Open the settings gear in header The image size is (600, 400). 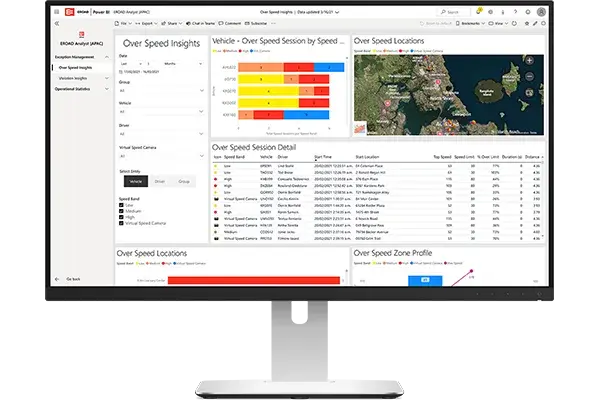[491, 12]
